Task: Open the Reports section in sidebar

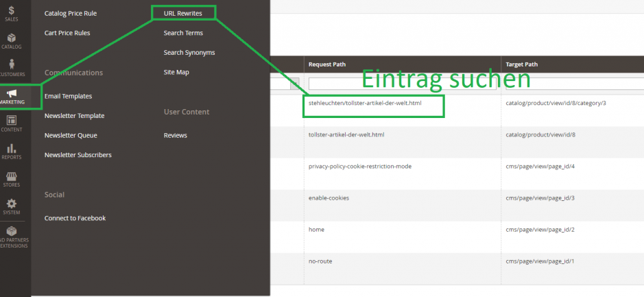Action: coord(12,151)
